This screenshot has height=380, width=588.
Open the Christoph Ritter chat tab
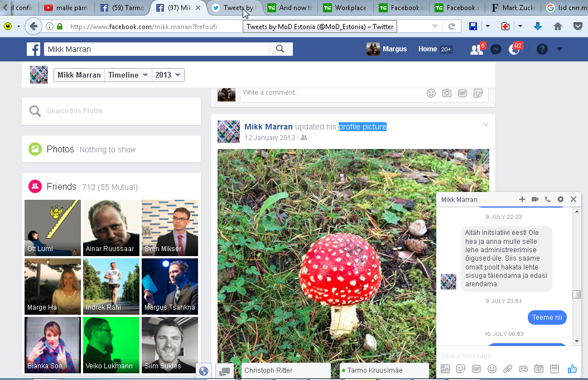tap(286, 371)
